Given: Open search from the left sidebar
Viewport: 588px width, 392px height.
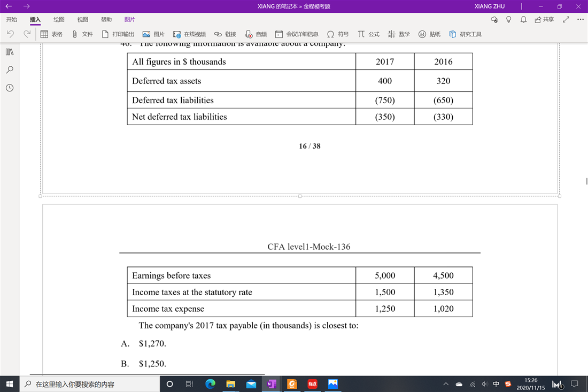Looking at the screenshot, I should (10, 70).
